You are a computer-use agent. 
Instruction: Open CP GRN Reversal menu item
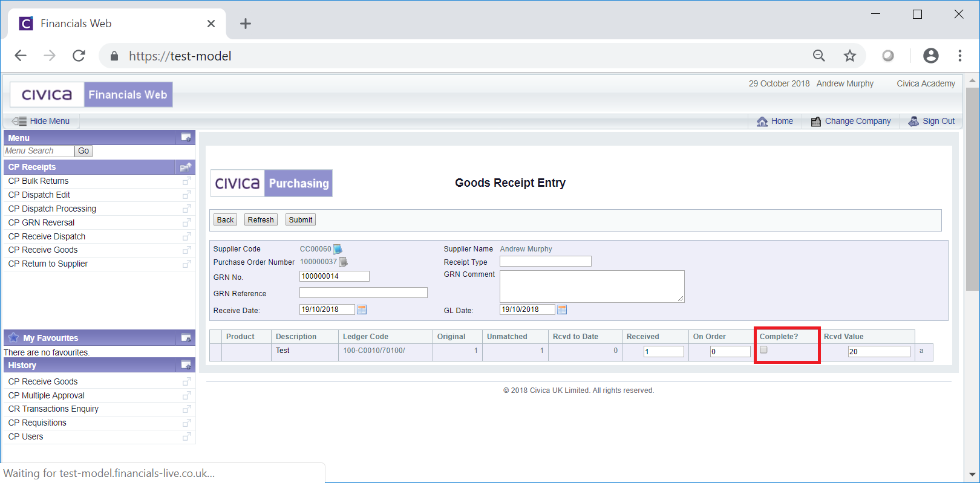tap(41, 222)
